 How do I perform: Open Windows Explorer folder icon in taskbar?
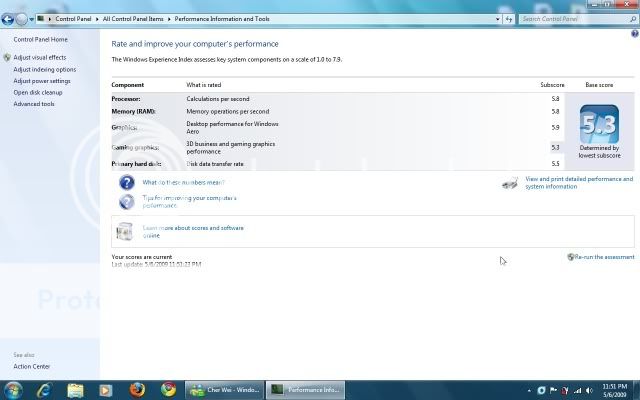(x=76, y=389)
